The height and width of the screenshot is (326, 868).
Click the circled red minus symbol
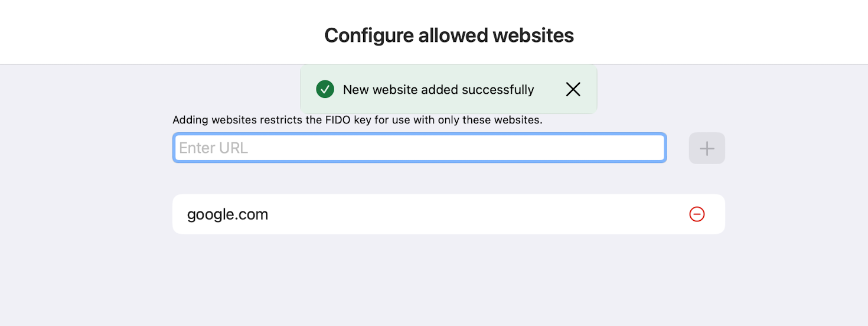(x=697, y=214)
